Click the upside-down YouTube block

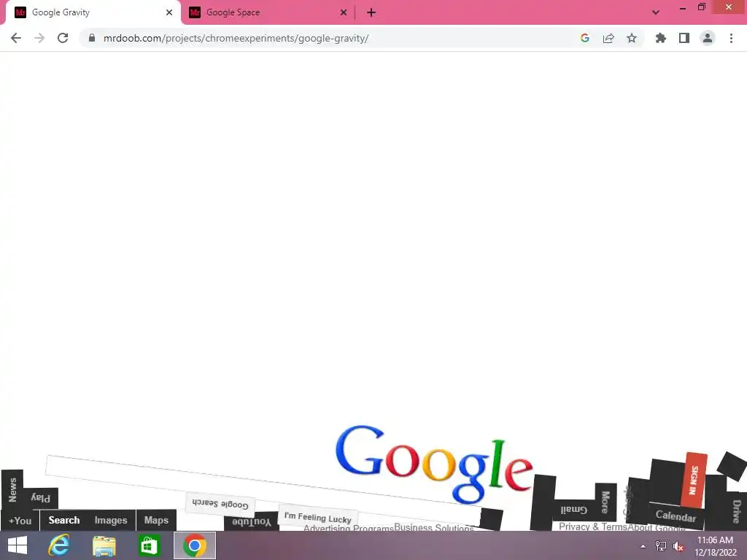[x=251, y=521]
